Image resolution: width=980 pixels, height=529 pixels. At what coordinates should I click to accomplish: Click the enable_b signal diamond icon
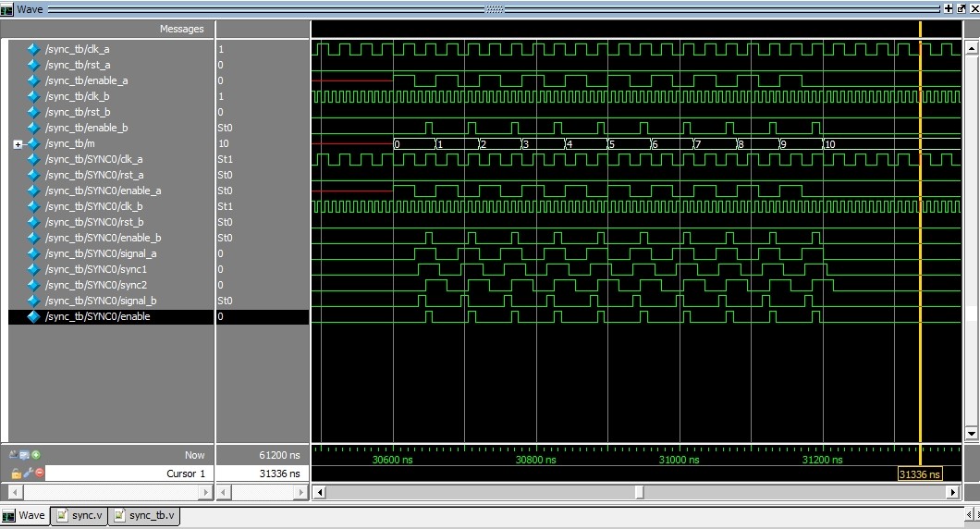pos(34,128)
